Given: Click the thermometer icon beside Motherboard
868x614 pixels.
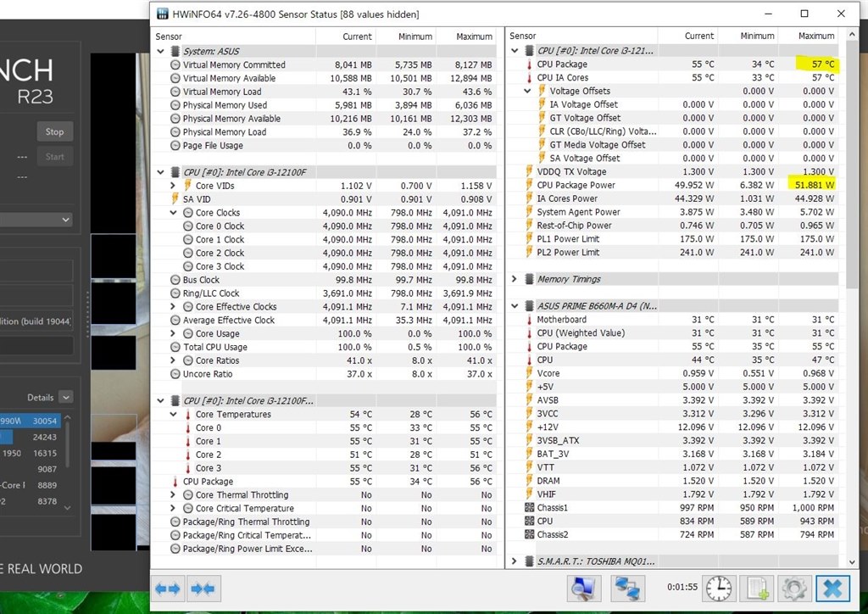Looking at the screenshot, I should point(529,320).
